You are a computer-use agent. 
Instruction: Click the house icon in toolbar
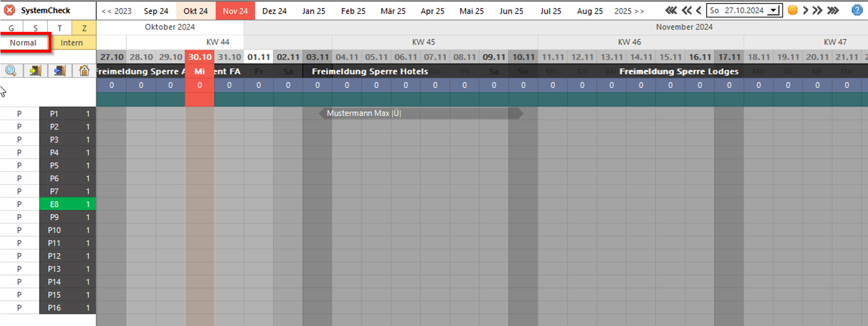(84, 71)
